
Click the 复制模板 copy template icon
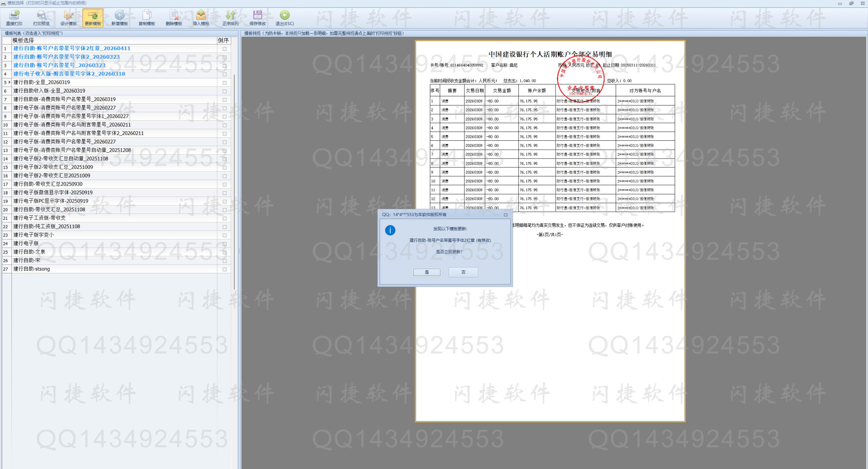click(147, 16)
